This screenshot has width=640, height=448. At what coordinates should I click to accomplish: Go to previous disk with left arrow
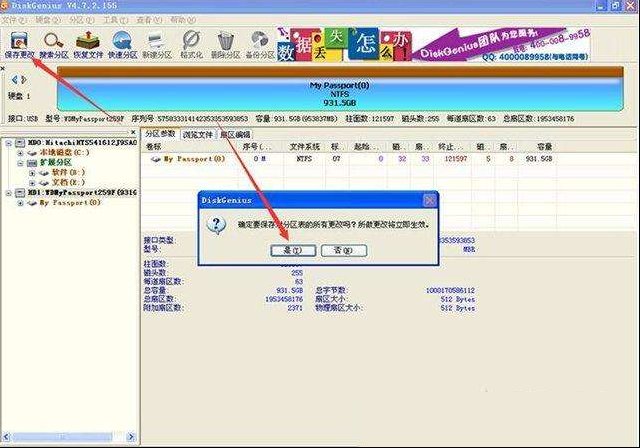pyautogui.click(x=15, y=80)
